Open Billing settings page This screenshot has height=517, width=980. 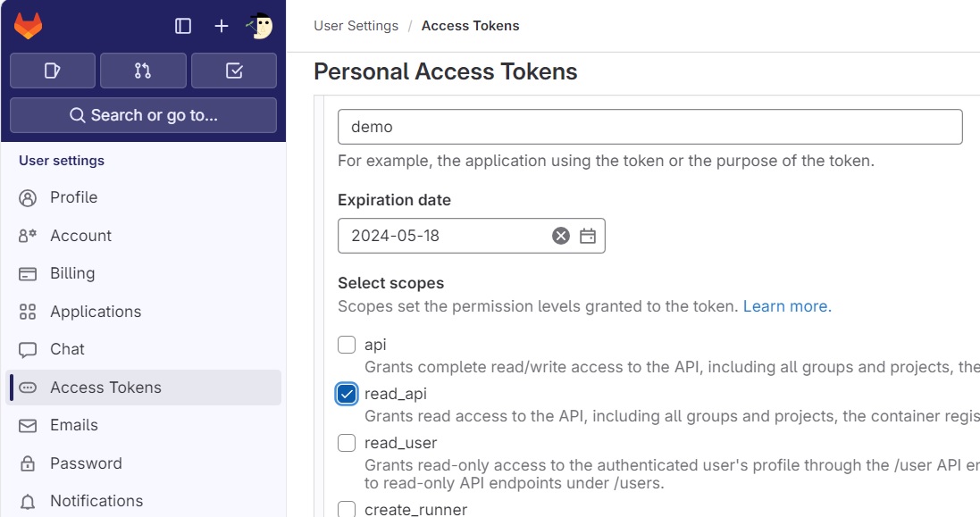tap(71, 273)
